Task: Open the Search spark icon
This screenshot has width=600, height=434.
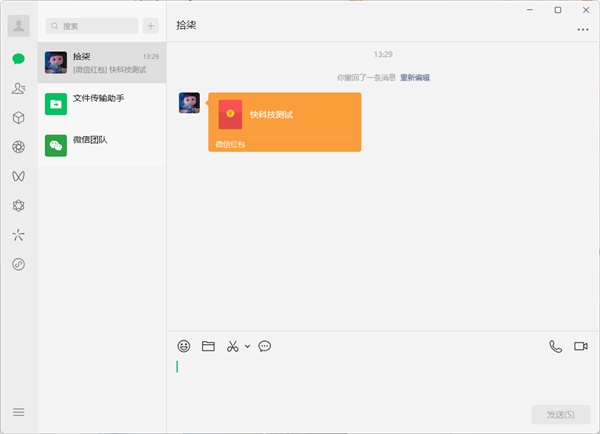Action: pos(18,235)
